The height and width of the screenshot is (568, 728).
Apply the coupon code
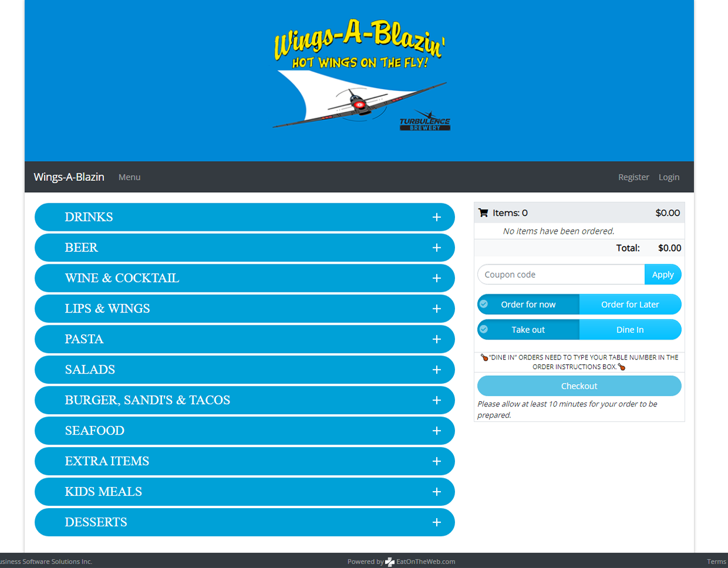[x=663, y=274]
